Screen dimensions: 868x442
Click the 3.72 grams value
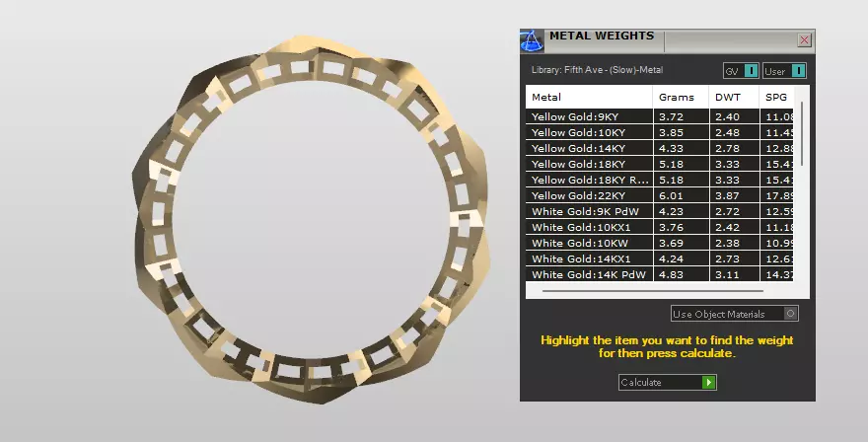(671, 116)
